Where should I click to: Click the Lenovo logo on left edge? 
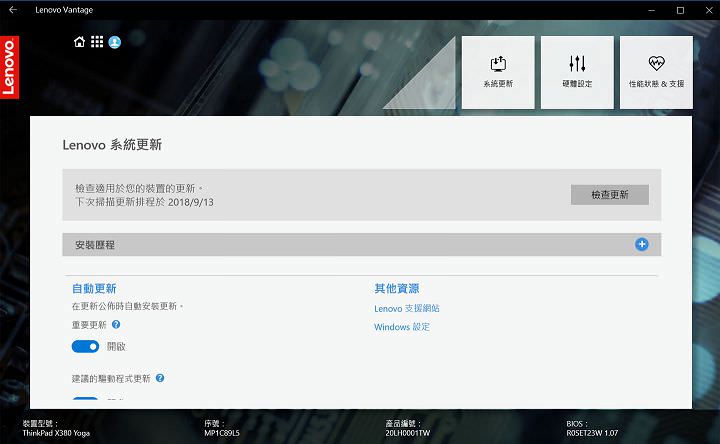pos(8,67)
